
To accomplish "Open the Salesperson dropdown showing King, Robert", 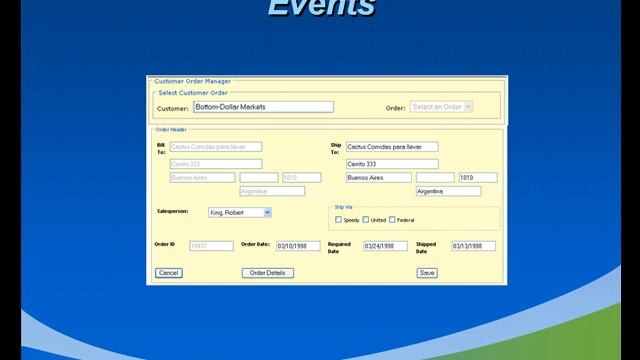I will (x=240, y=213).
